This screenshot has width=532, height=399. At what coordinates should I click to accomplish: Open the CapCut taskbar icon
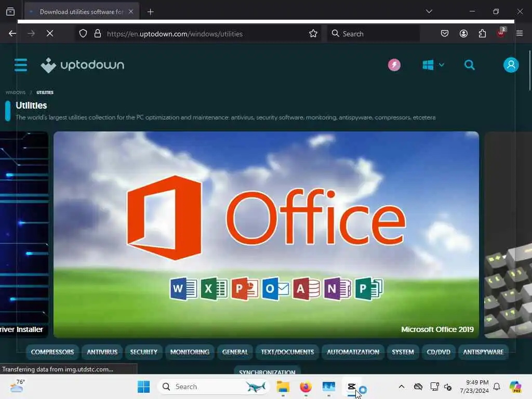tap(352, 387)
